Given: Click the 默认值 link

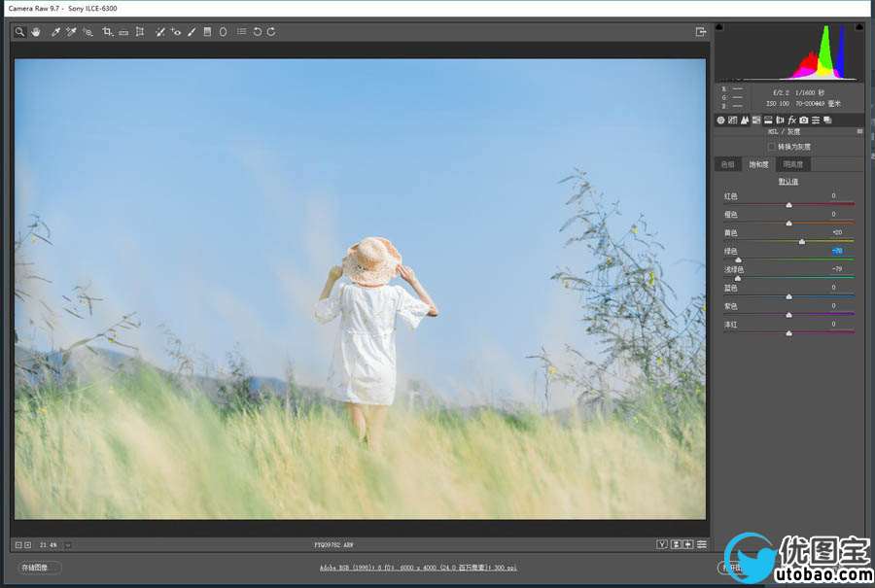Looking at the screenshot, I should 788,181.
